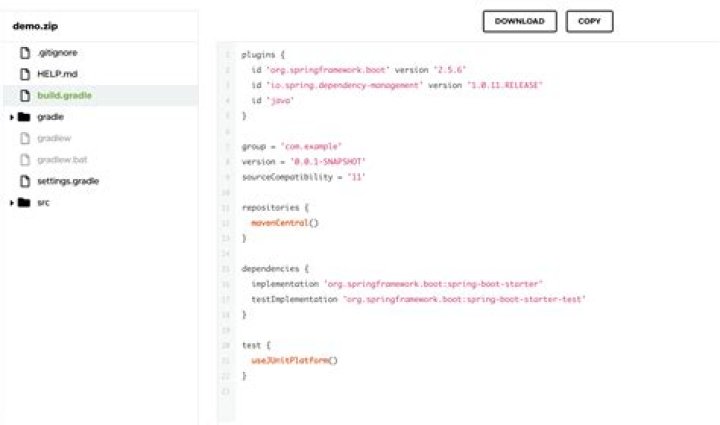This screenshot has width=720, height=425.
Task: Click the 'plugins {' line
Action: 263,55
